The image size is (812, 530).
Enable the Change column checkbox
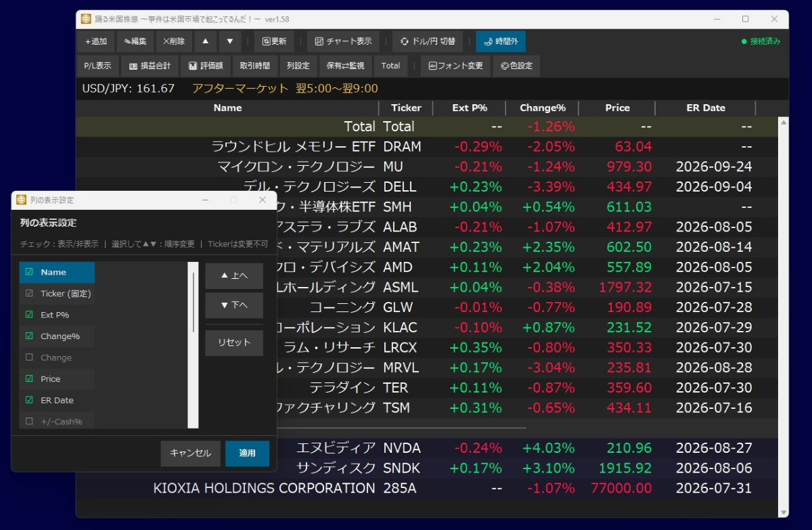coord(29,357)
